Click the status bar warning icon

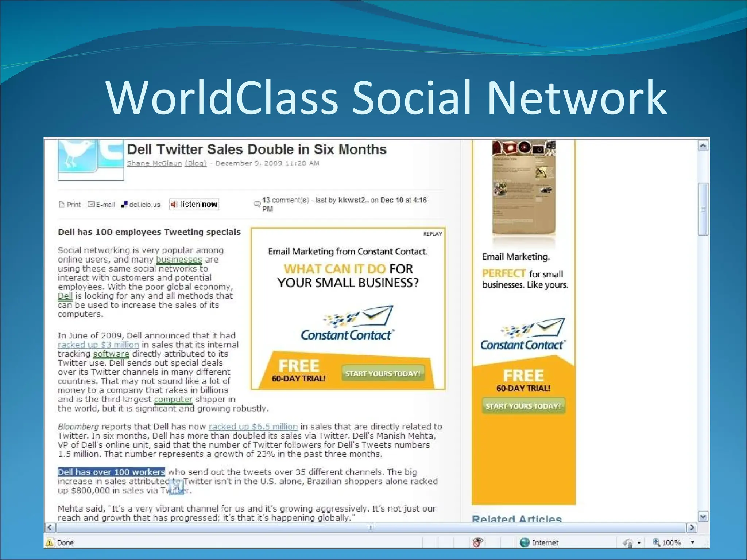tap(50, 543)
